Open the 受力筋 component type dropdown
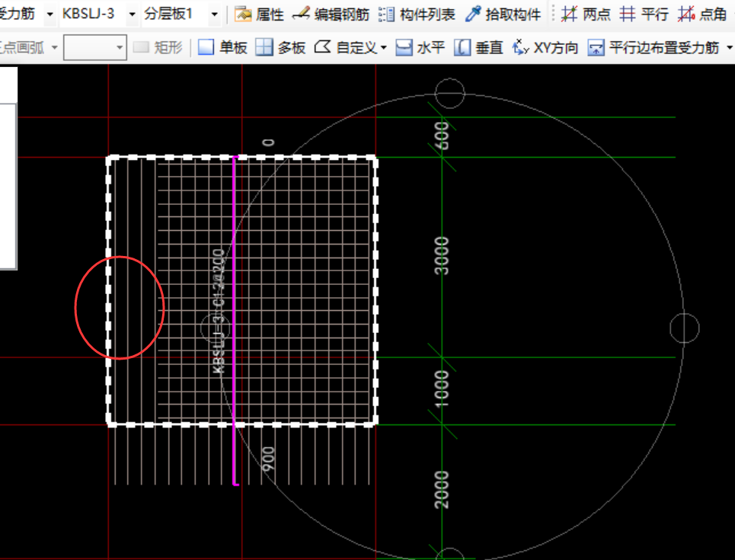735x560 pixels. tap(50, 14)
